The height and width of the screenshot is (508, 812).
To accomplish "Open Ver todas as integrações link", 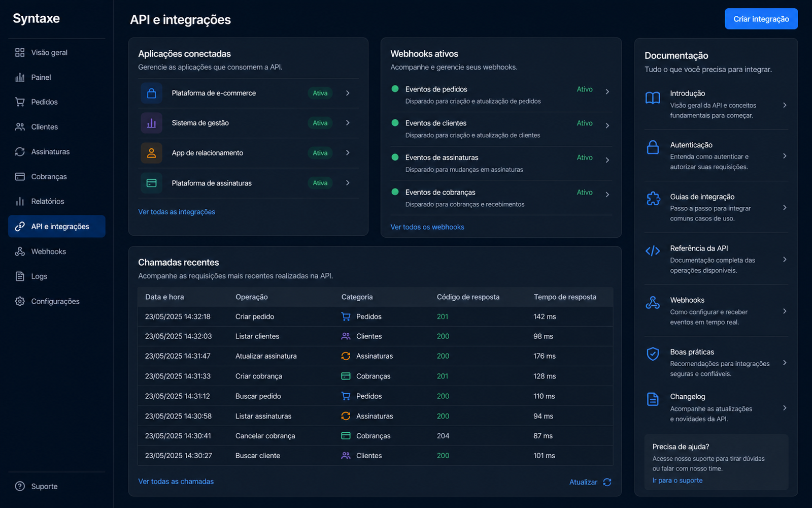I will [x=177, y=212].
